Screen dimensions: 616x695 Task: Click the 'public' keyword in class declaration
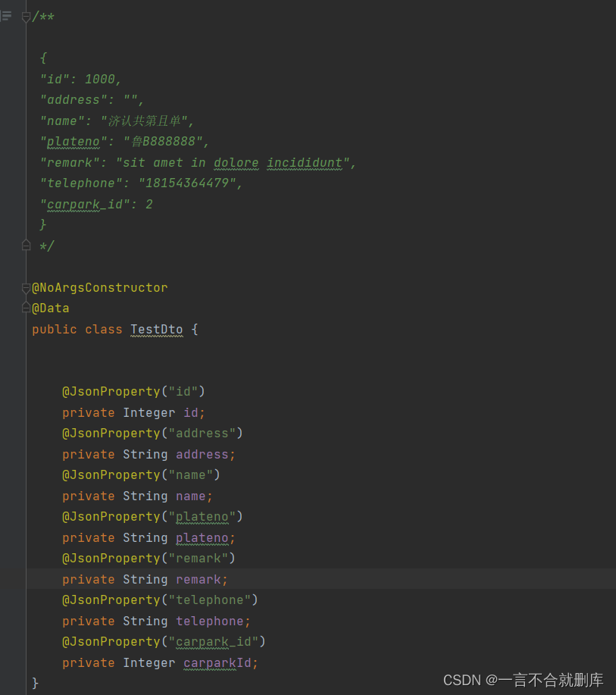click(x=55, y=330)
